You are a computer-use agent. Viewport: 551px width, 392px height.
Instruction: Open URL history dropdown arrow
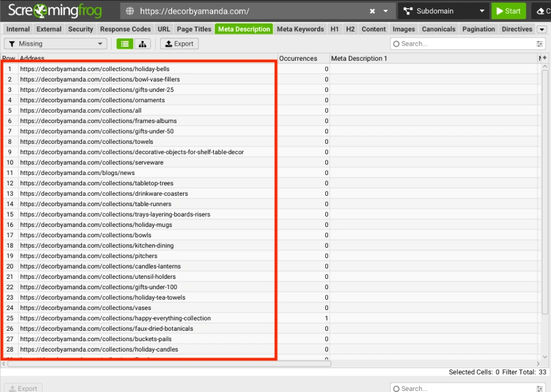[385, 11]
